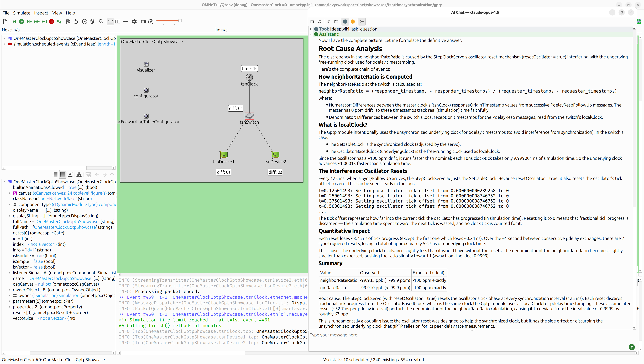Click the C++ icon in the AI Chat toolbar

click(x=362, y=22)
